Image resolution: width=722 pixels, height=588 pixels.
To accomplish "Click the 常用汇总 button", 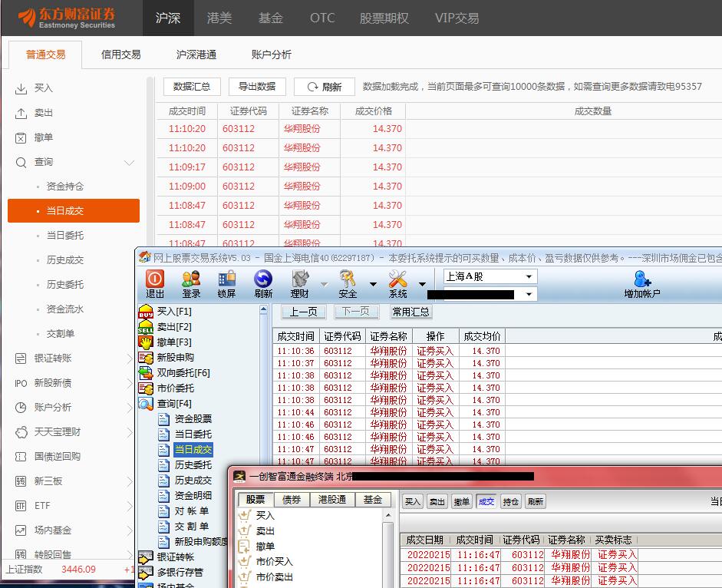I will [410, 312].
